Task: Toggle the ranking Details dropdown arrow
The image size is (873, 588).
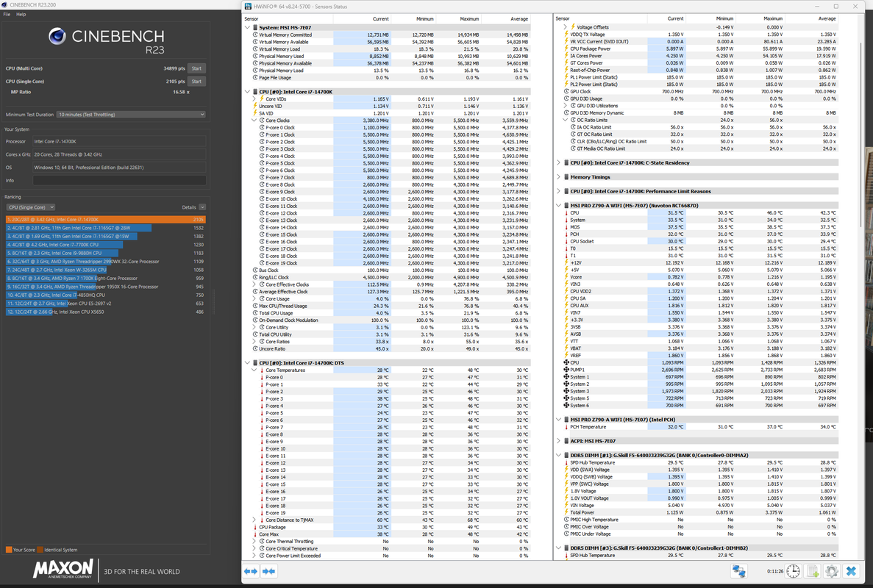Action: tap(202, 207)
